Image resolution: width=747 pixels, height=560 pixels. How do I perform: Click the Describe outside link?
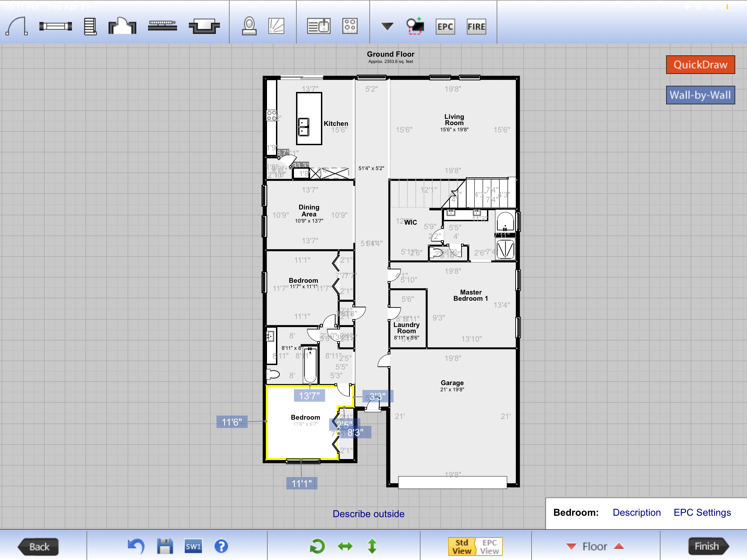coord(368,514)
